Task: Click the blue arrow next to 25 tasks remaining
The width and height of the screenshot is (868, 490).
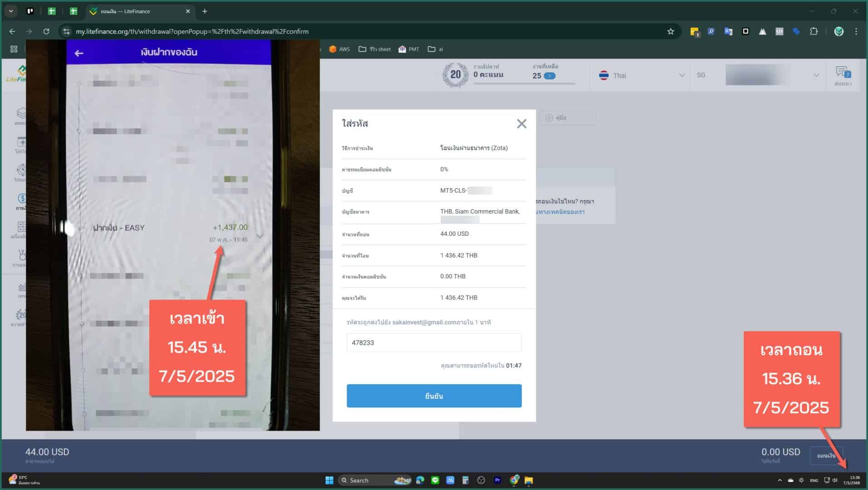Action: (549, 76)
